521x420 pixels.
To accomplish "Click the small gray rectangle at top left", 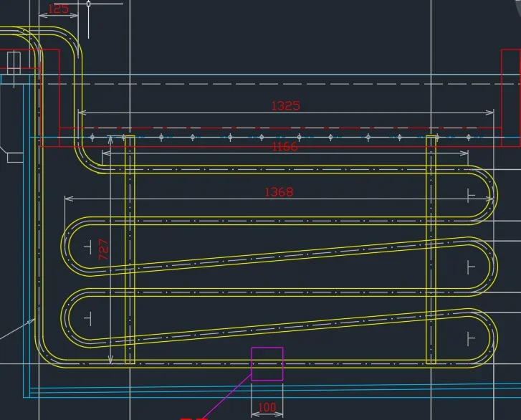I will (x=14, y=63).
